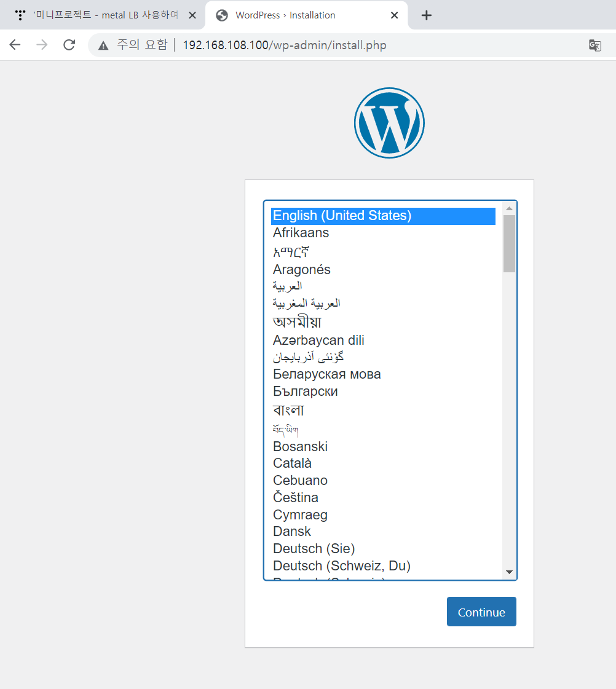This screenshot has width=616, height=689.
Task: Select South Azerbaijani گؤنئی آذربایجان
Action: coord(383,357)
